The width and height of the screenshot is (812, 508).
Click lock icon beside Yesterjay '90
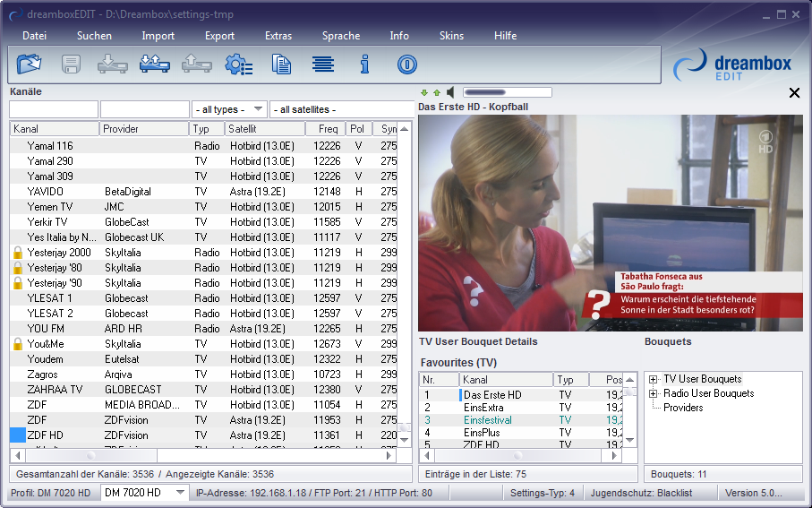point(18,283)
